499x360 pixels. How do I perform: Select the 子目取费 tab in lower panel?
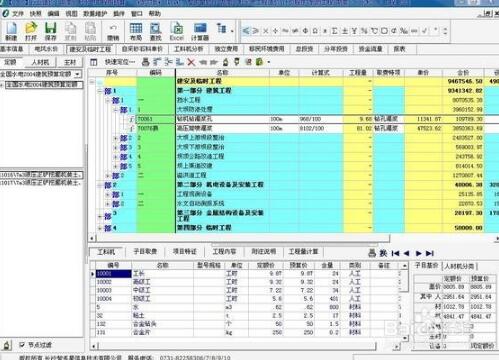point(145,252)
